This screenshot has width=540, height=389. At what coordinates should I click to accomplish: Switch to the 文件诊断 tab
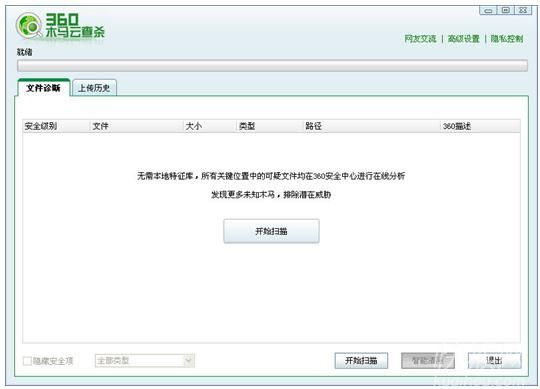(43, 88)
